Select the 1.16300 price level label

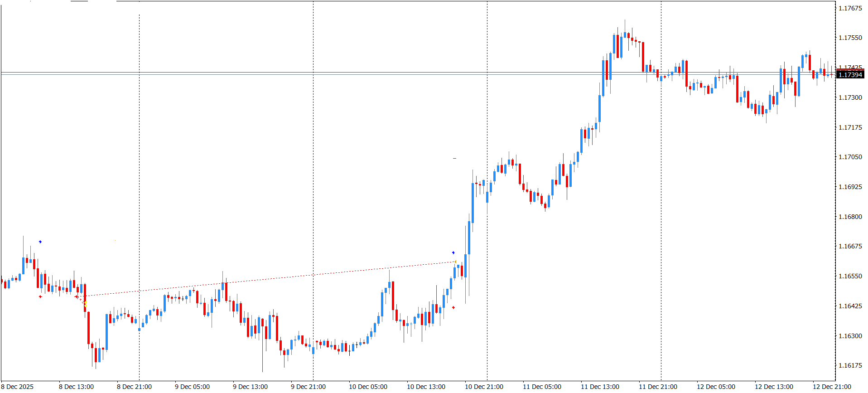[850, 336]
